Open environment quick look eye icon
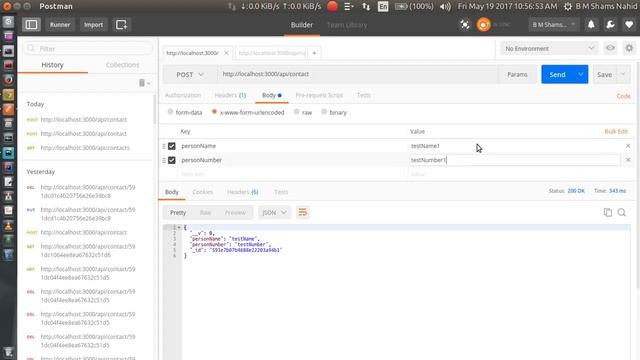The height and width of the screenshot is (360, 640). pos(610,48)
